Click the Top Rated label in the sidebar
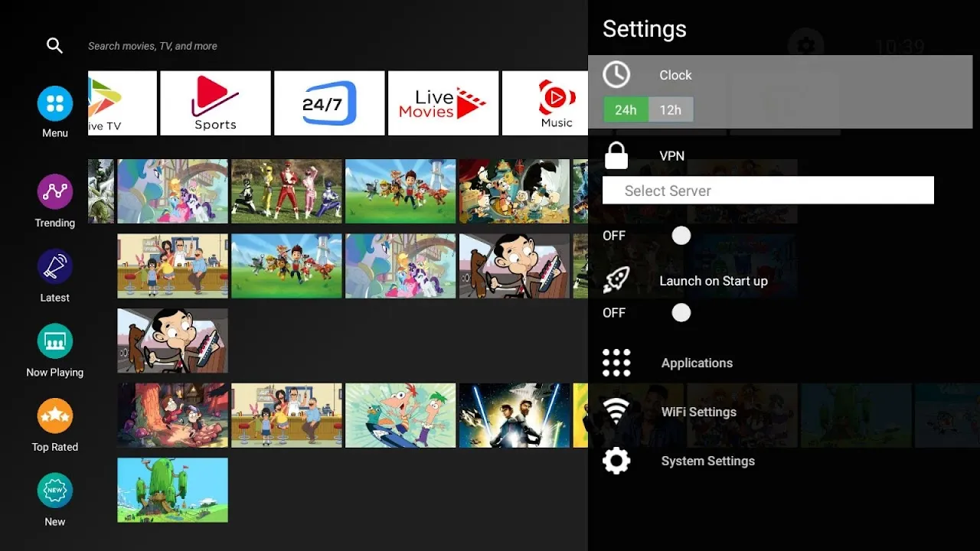 pos(55,447)
